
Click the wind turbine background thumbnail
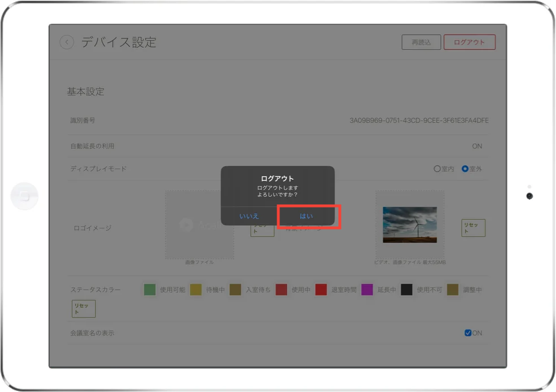pyautogui.click(x=410, y=224)
